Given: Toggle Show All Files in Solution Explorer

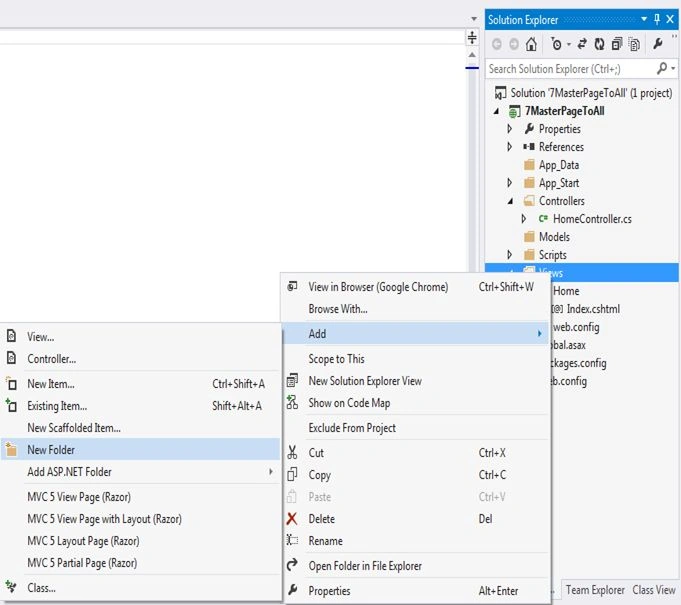Looking at the screenshot, I should 634,44.
